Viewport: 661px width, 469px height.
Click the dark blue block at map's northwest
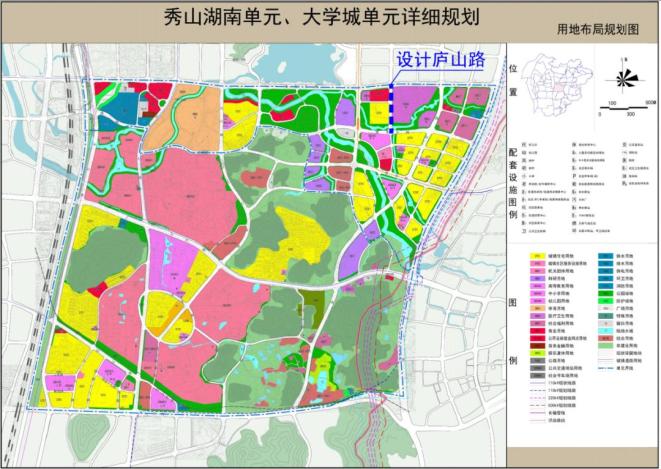(x=117, y=109)
